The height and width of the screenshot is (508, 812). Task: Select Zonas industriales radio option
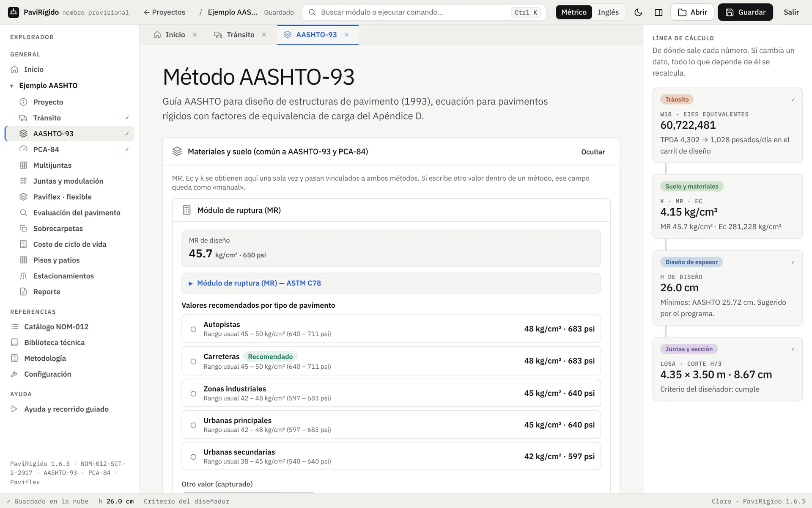(x=193, y=394)
